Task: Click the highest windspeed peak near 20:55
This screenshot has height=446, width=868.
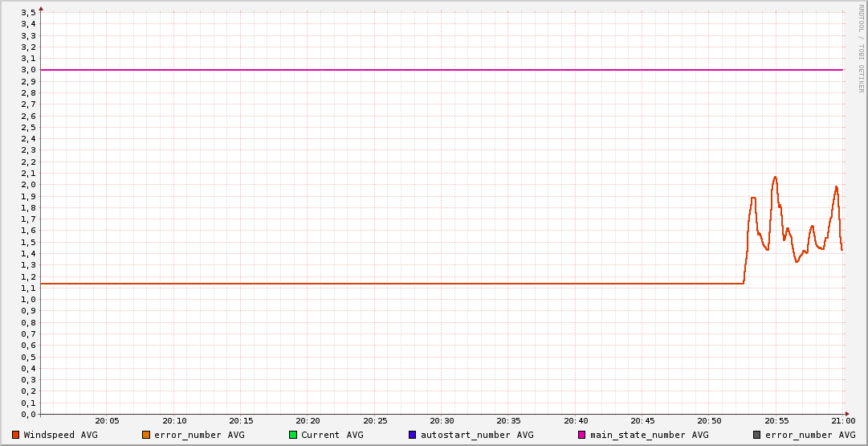Action: tap(775, 177)
